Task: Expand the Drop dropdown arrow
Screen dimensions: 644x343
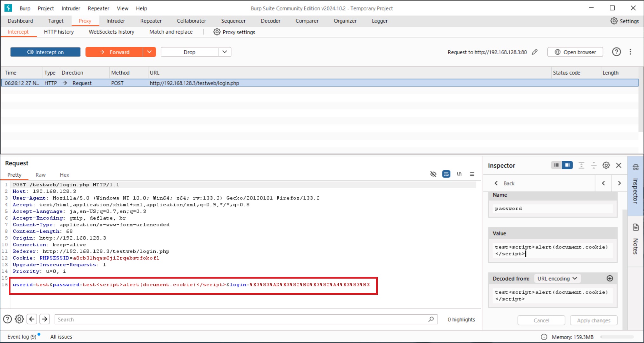Action: 225,52
